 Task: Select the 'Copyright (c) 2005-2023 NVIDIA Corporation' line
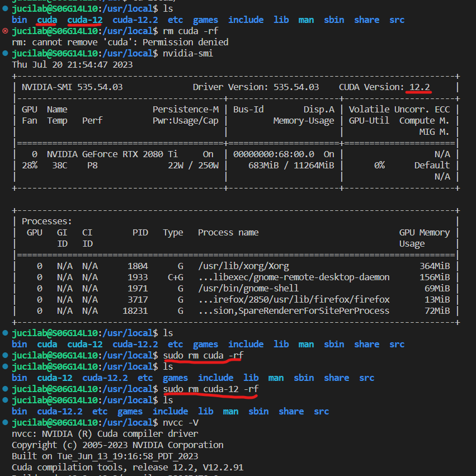coord(117,445)
